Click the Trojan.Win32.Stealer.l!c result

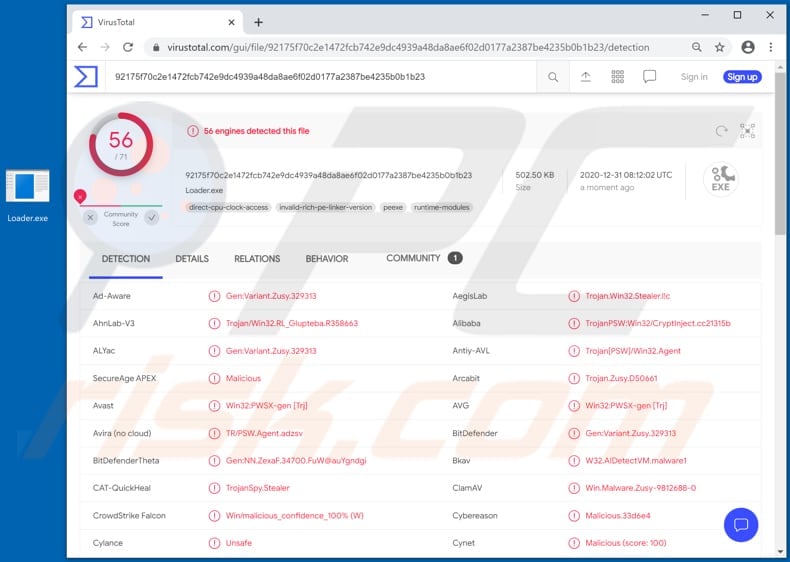[x=628, y=296]
